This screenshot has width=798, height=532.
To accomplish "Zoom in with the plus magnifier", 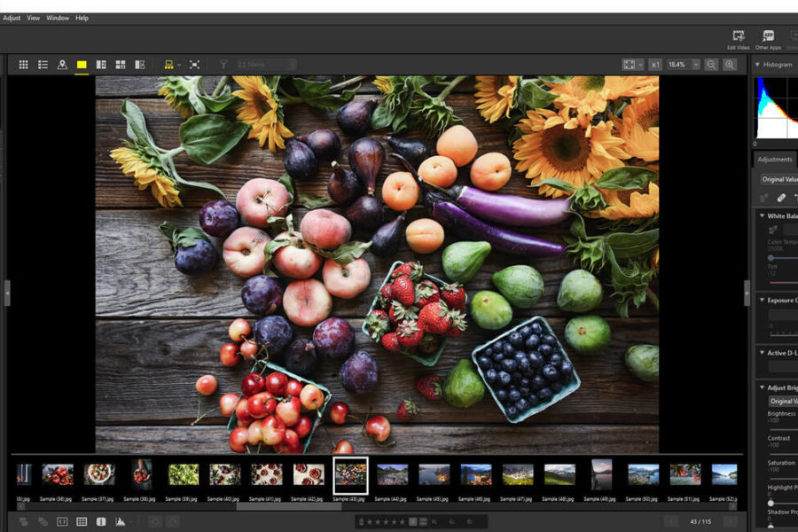I will pos(730,65).
